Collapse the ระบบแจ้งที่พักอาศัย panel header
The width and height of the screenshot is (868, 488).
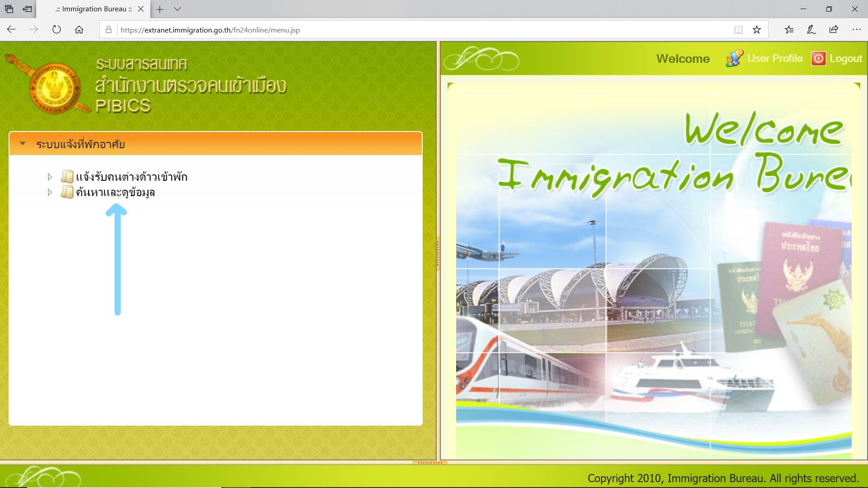23,144
